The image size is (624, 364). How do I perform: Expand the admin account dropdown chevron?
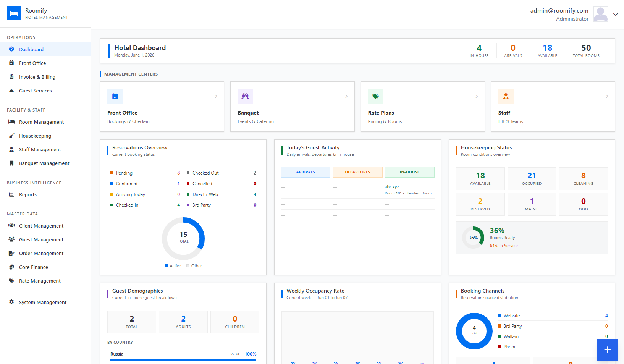pos(616,14)
